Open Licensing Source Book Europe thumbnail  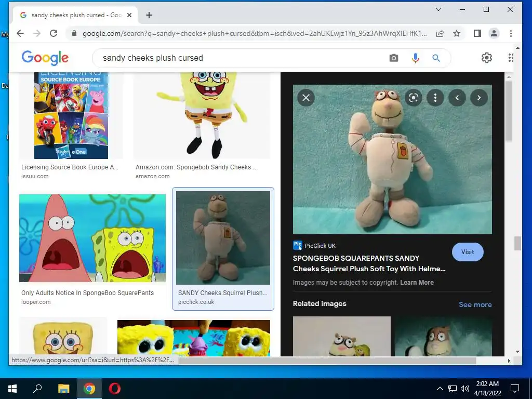(x=71, y=115)
